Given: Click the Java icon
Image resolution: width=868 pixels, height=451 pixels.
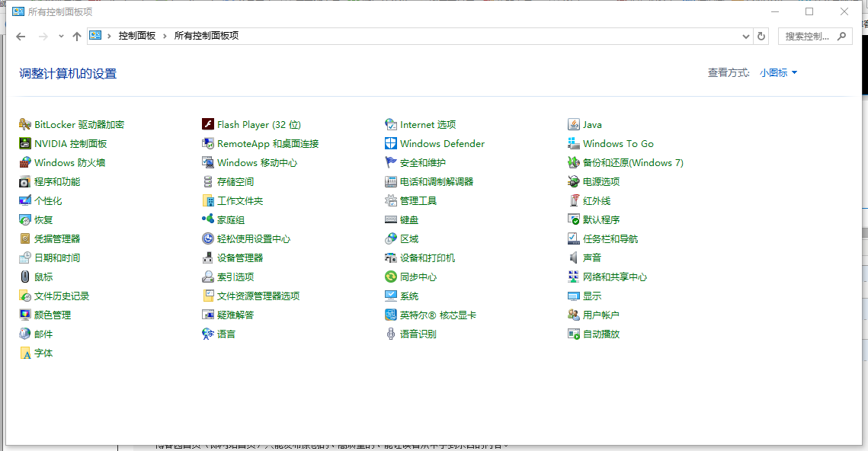Looking at the screenshot, I should [574, 124].
